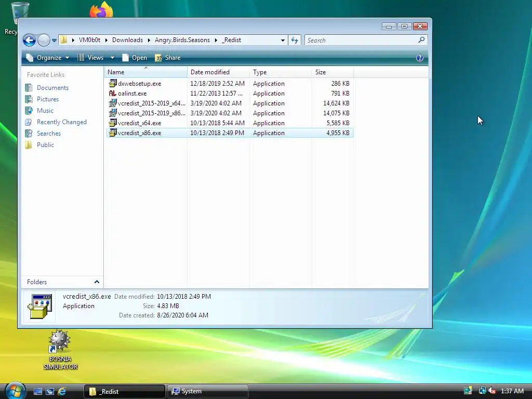Click the Open toolbar button
532x399 pixels.
point(135,58)
